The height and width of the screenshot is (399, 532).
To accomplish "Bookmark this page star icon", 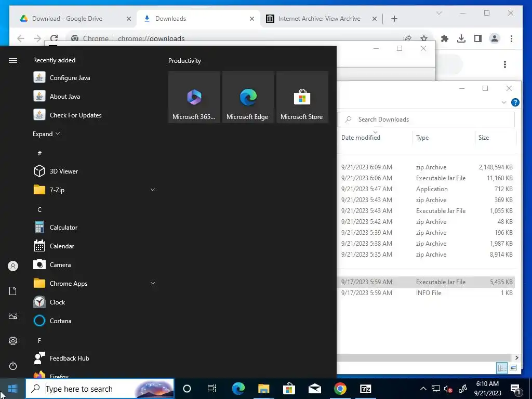I will click(x=424, y=38).
